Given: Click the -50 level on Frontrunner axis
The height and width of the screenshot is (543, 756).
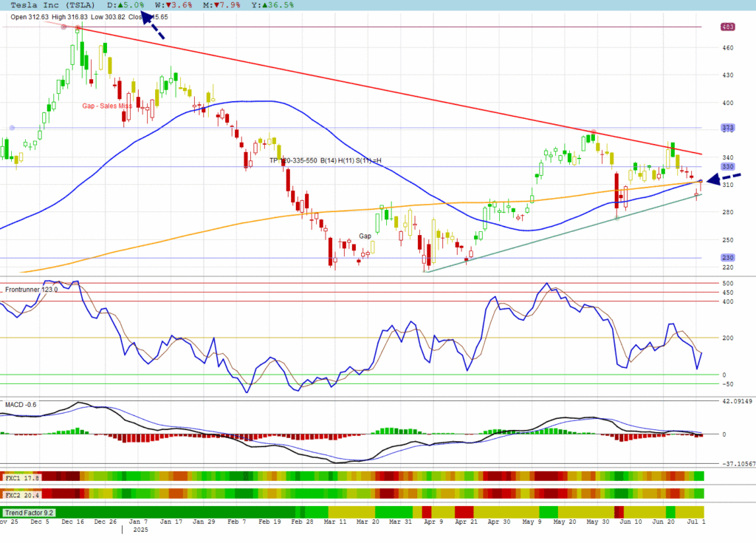Looking at the screenshot, I should [x=727, y=384].
